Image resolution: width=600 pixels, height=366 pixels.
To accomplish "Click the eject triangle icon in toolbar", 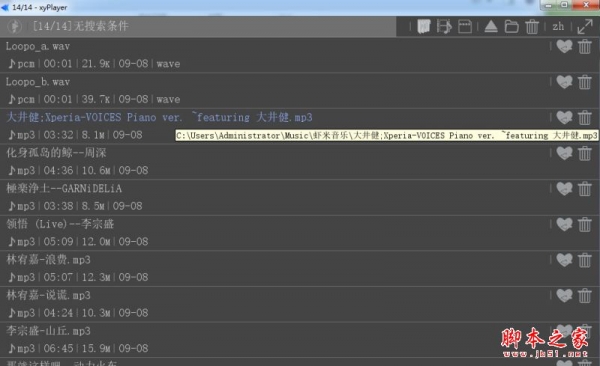I will tap(491, 26).
